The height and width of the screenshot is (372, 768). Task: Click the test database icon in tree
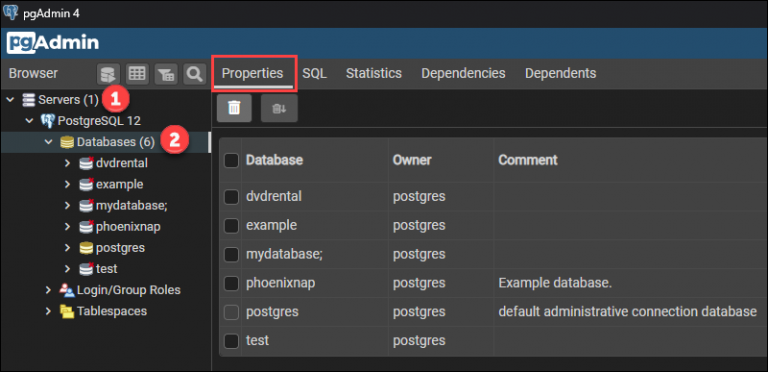coord(86,269)
